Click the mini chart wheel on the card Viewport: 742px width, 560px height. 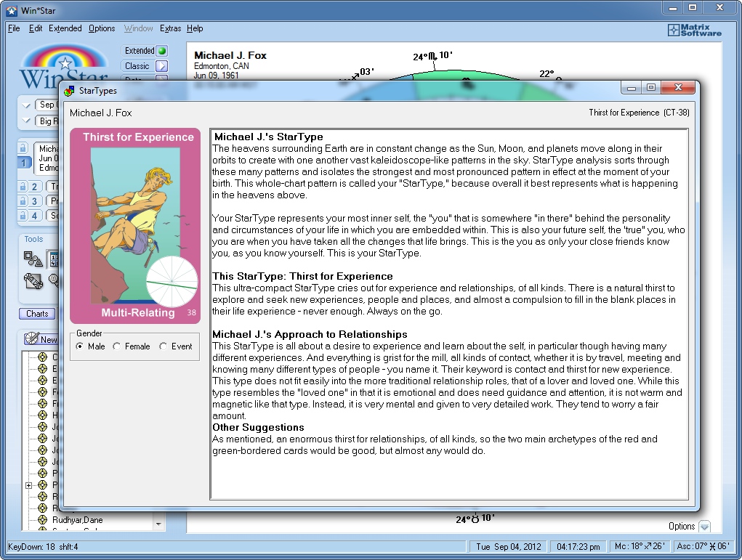coord(172,282)
